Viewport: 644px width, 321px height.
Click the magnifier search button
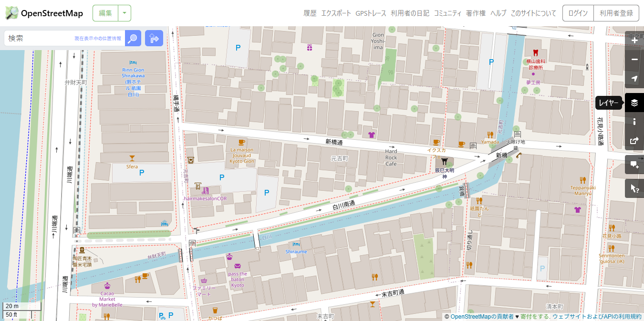[x=133, y=38]
